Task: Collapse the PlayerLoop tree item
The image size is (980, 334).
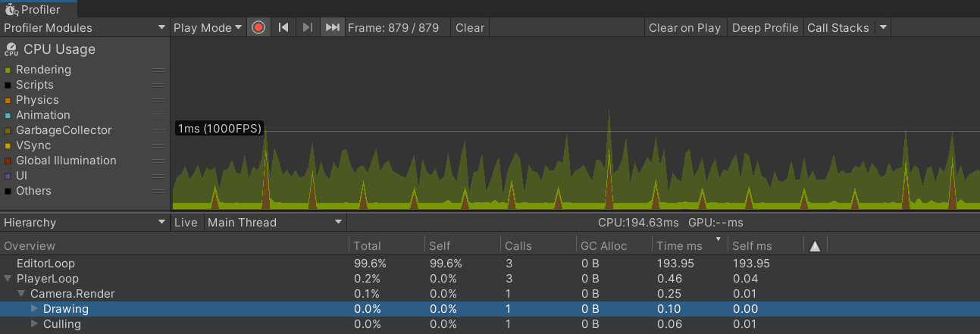Action: coord(8,279)
